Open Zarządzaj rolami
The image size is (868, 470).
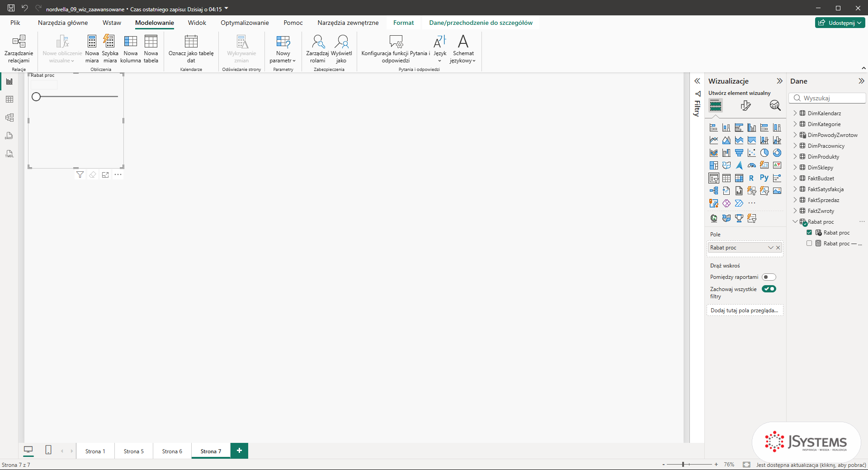[x=317, y=49]
